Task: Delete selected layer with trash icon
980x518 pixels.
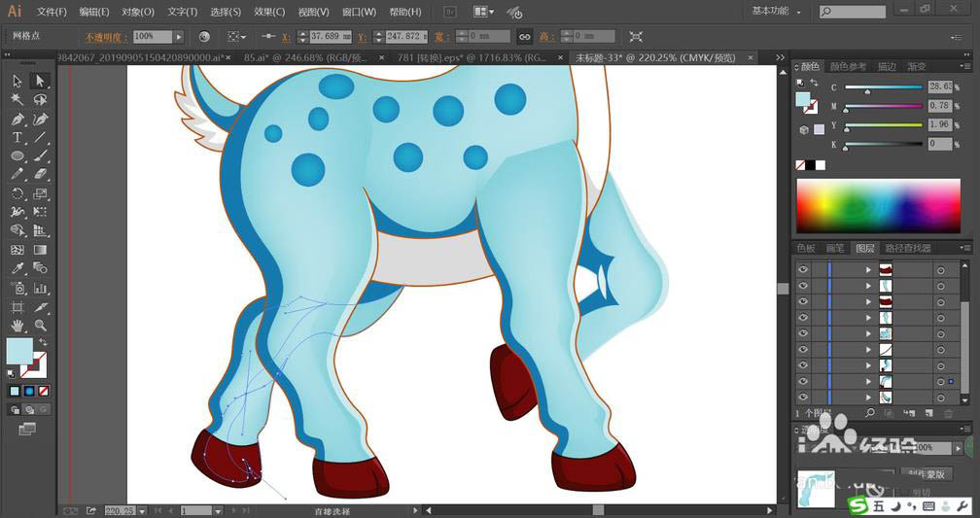Action: (948, 413)
